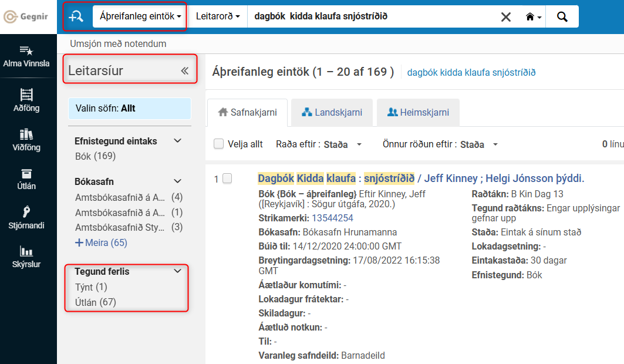Open Dagbók Kidda klaufa title link
The width and height of the screenshot is (624, 364).
pyautogui.click(x=421, y=178)
